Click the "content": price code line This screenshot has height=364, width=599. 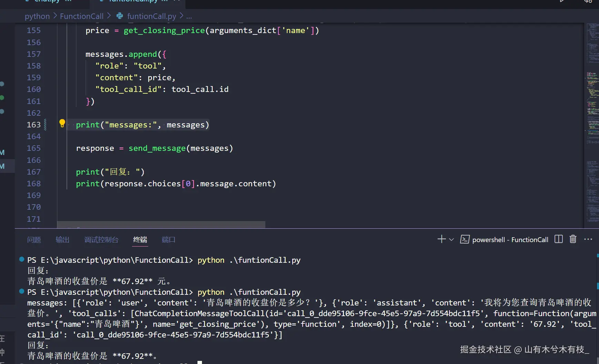coord(135,78)
